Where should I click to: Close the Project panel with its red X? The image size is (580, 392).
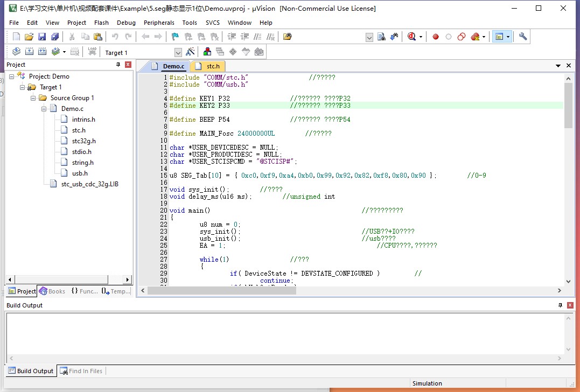tap(128, 65)
